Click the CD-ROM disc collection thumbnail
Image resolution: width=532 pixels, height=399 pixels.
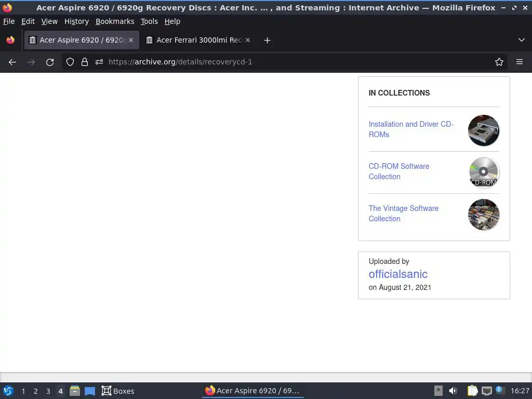[x=484, y=172]
